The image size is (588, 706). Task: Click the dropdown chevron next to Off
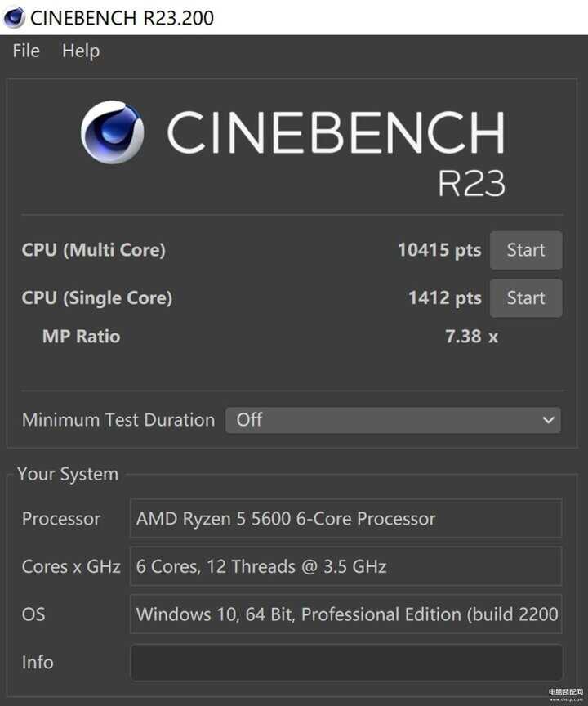pyautogui.click(x=548, y=420)
